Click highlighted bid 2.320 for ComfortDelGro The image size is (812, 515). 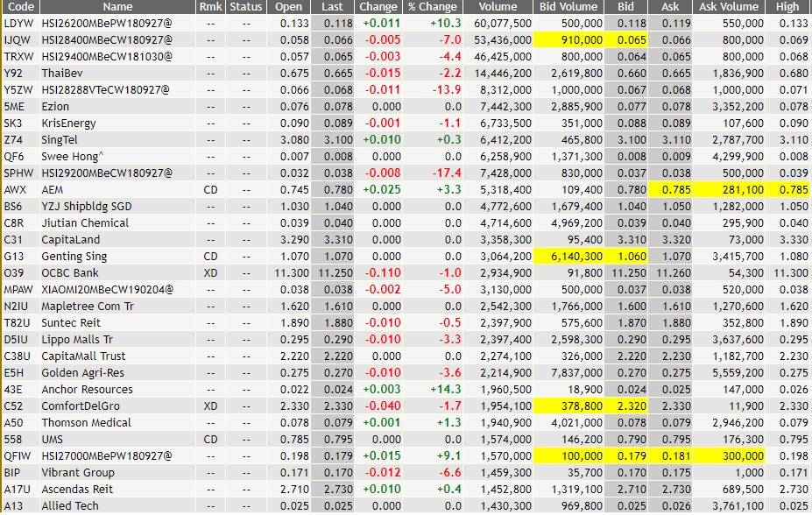pos(632,406)
